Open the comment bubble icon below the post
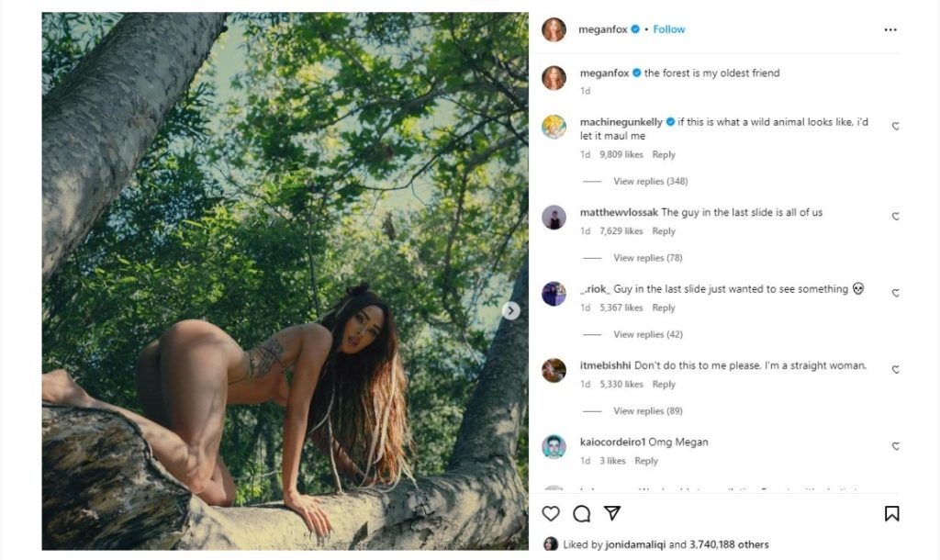Screen dimensions: 940x560 click(x=581, y=513)
